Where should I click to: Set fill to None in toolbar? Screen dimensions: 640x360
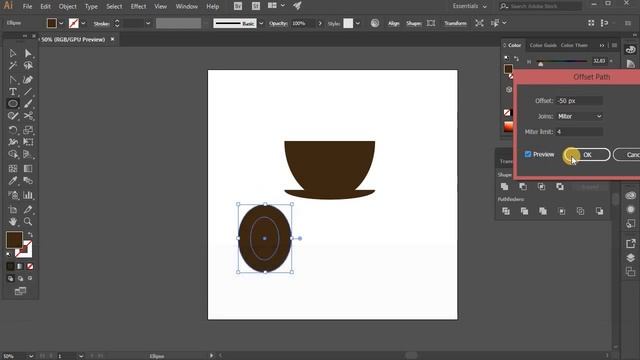[x=30, y=266]
